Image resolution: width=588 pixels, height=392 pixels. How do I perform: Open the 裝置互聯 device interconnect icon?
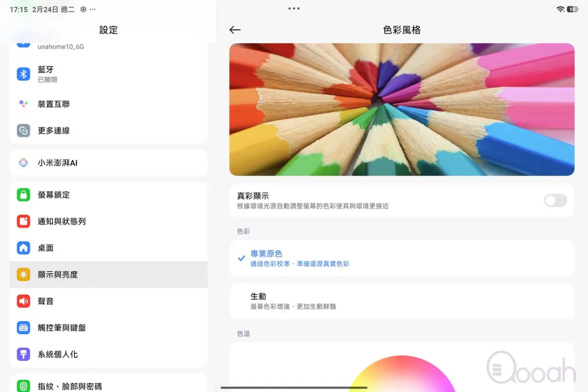(x=23, y=104)
